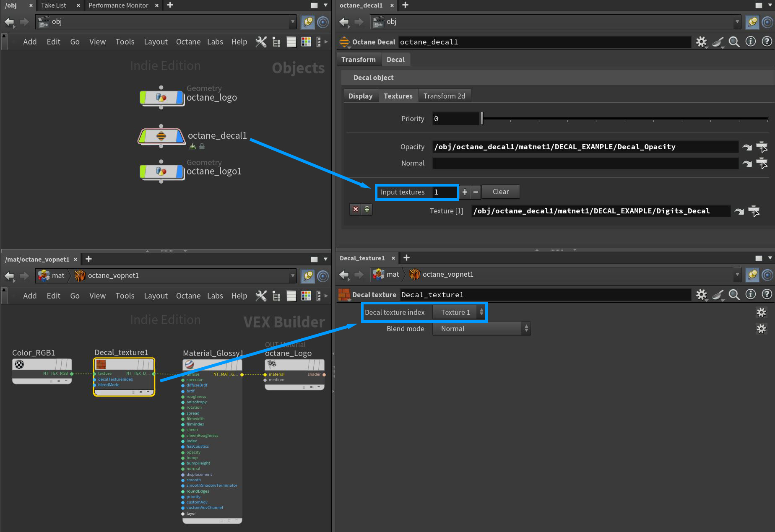Open the Octane menu in obj network editor
The image size is (775, 532).
click(188, 42)
